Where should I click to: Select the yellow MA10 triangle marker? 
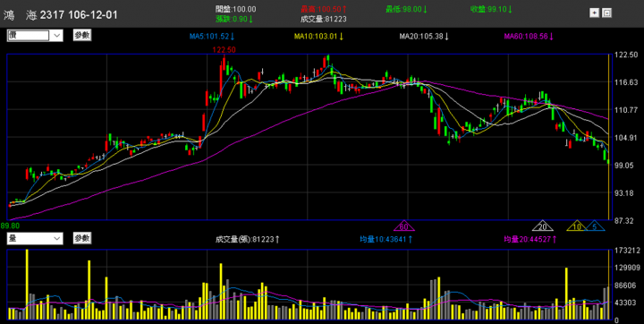(577, 226)
